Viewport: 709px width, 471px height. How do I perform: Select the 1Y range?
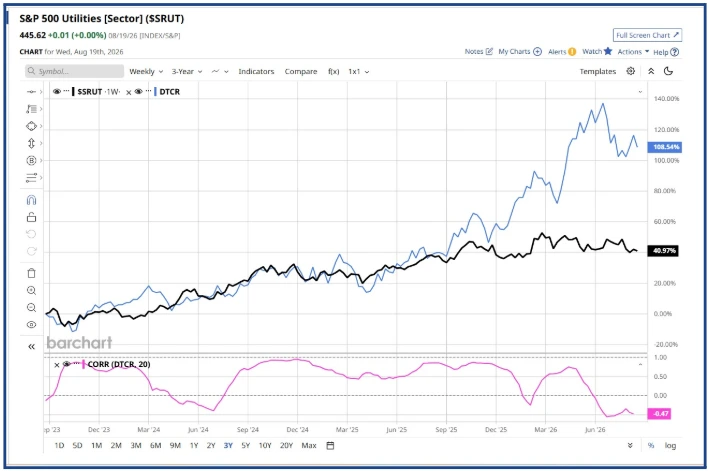(x=194, y=445)
